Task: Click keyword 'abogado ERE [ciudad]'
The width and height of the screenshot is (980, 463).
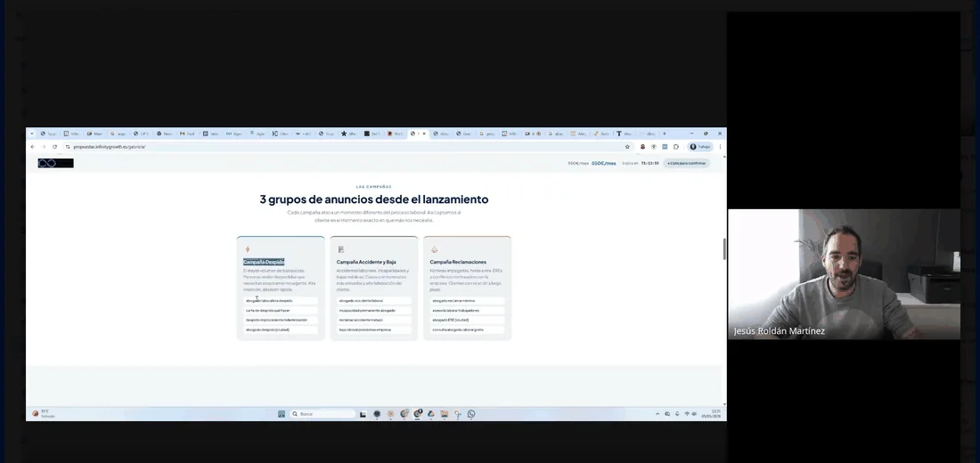Action: click(467, 320)
